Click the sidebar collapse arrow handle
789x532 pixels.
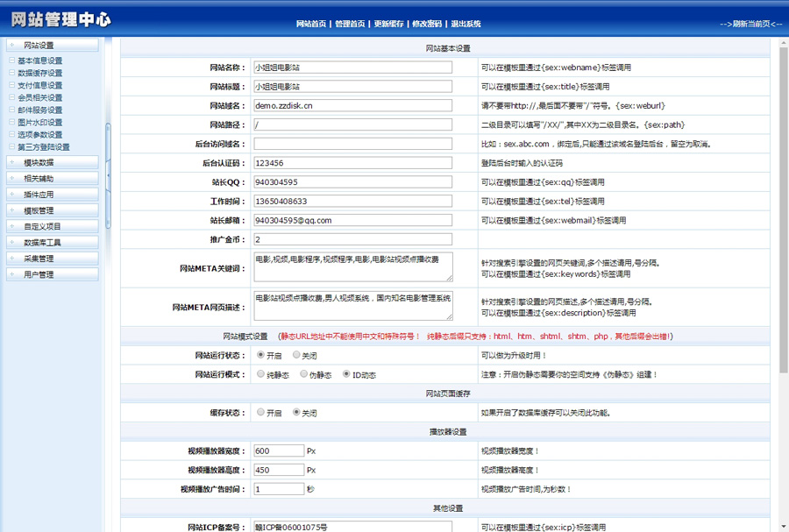109,176
